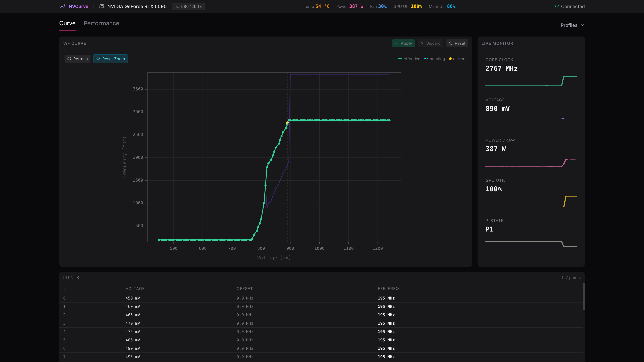Click offset value in row 2
Screen dimensions: 644x362
coord(245,315)
